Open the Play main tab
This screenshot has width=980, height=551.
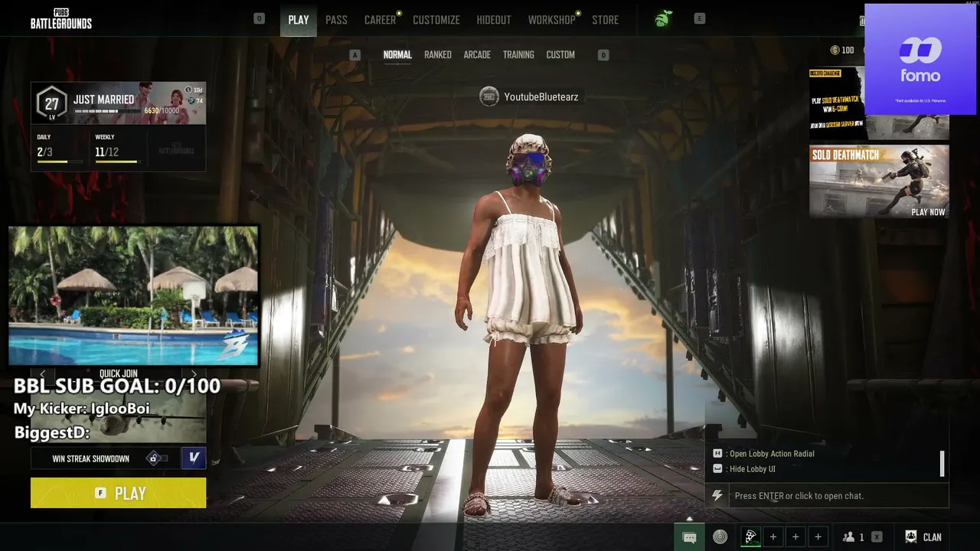tap(299, 20)
